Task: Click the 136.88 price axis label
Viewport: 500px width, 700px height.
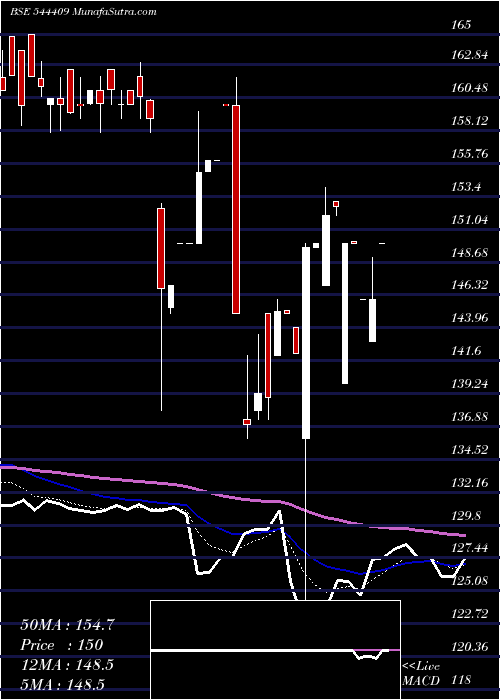Action: (471, 417)
